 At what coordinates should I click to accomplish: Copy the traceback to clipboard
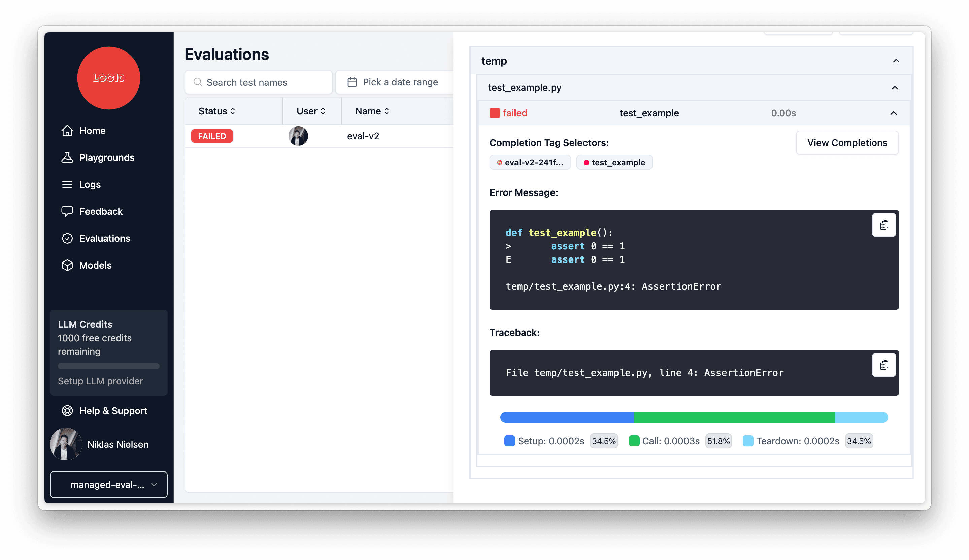click(884, 365)
